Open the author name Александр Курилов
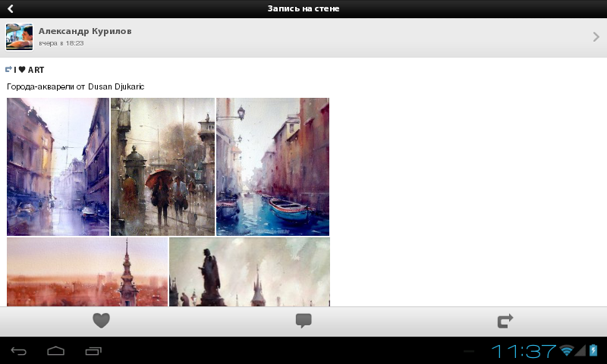Image resolution: width=607 pixels, height=364 pixels. click(85, 31)
